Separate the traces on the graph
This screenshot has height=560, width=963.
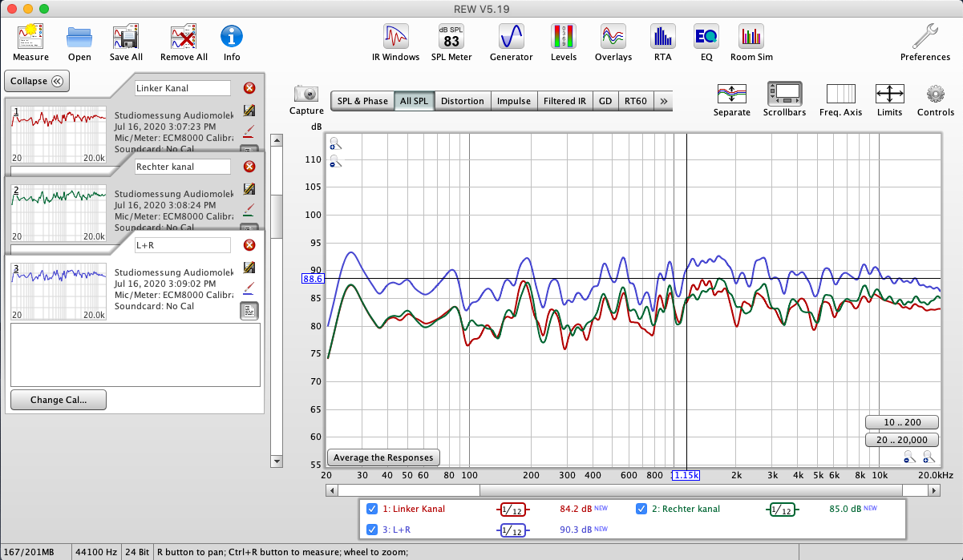[731, 99]
